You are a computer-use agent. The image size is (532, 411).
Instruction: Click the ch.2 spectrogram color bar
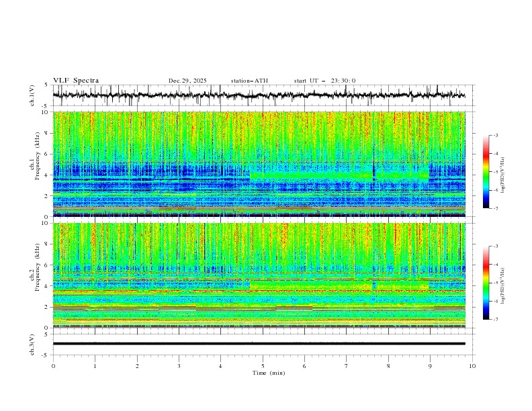[486, 283]
